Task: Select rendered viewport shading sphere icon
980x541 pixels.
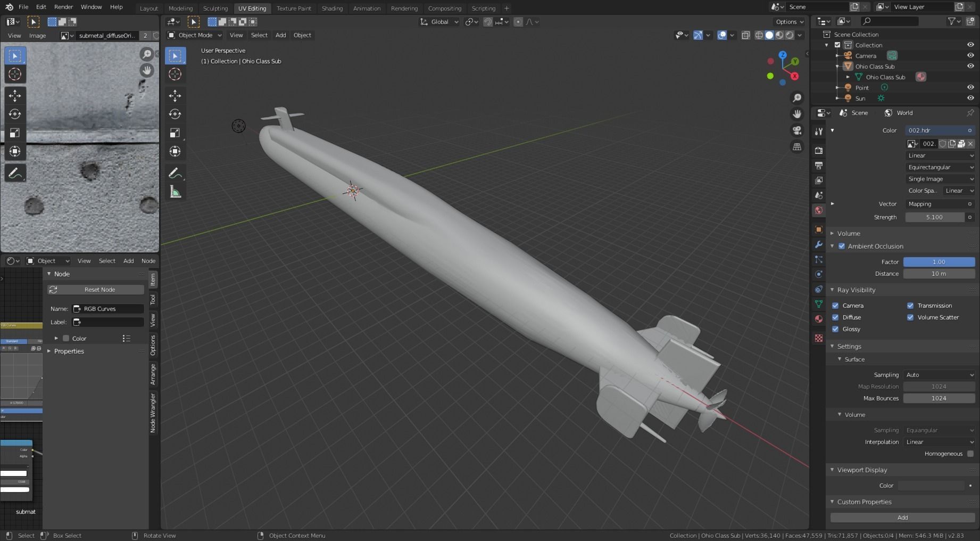Action: 790,35
